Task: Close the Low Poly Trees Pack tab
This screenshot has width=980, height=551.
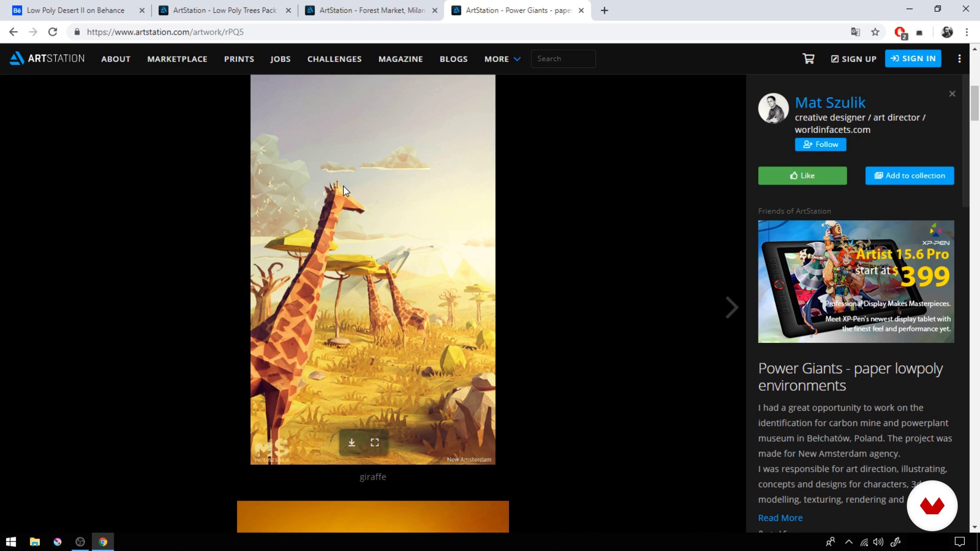Action: coord(288,10)
